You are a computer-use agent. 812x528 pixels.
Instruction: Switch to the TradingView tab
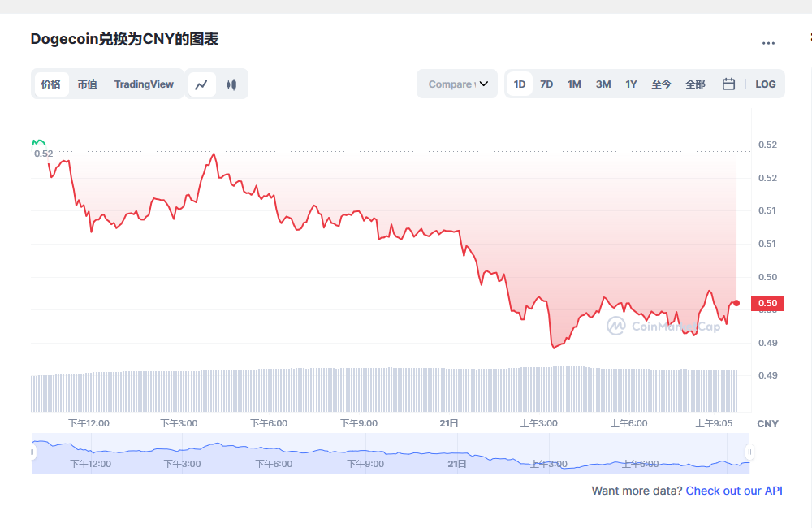click(x=144, y=84)
